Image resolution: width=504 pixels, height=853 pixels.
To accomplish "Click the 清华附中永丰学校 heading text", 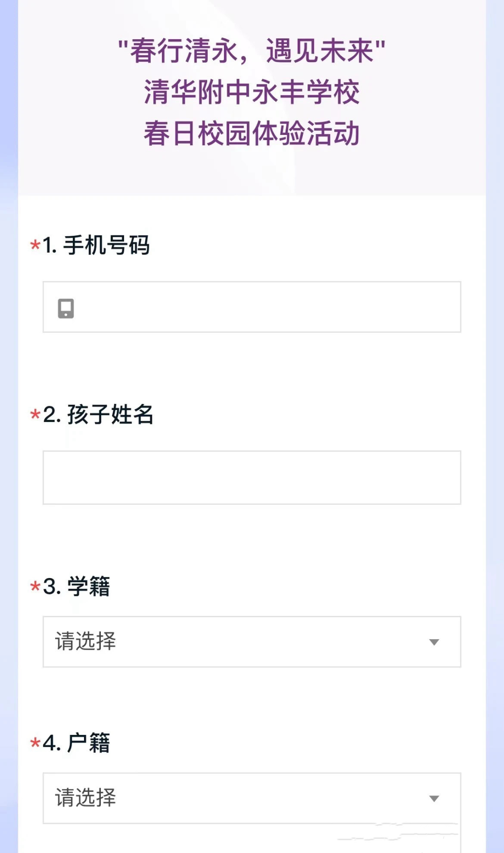I will (x=252, y=92).
